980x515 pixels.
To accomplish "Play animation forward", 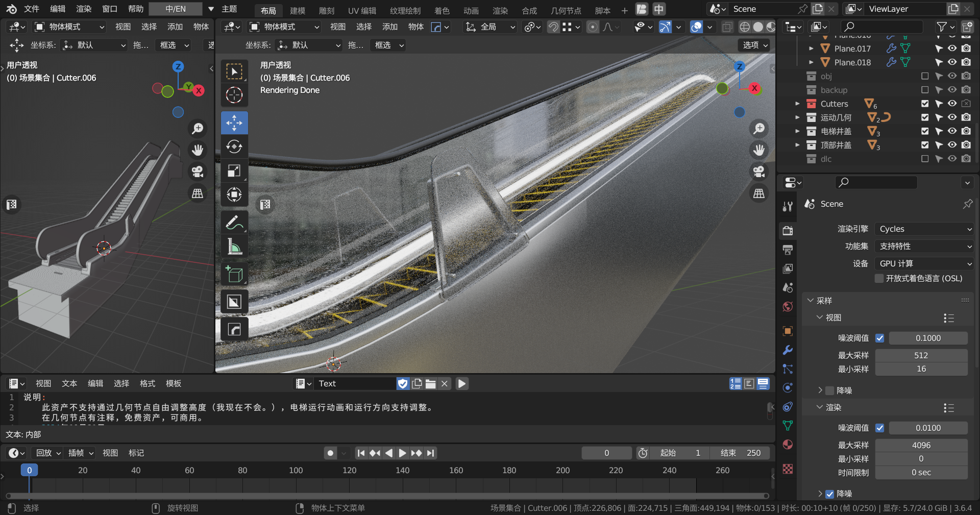I will (402, 453).
